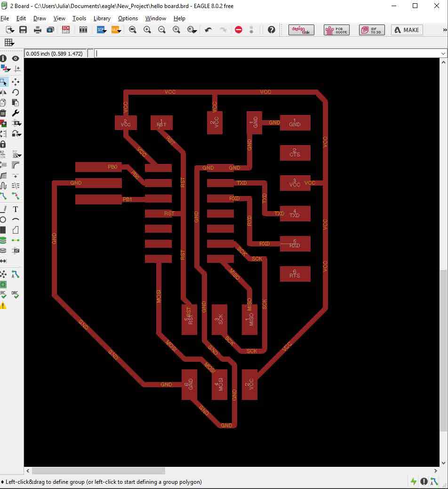Open the Autorouter tool
The image size is (448, 489).
coord(16,275)
